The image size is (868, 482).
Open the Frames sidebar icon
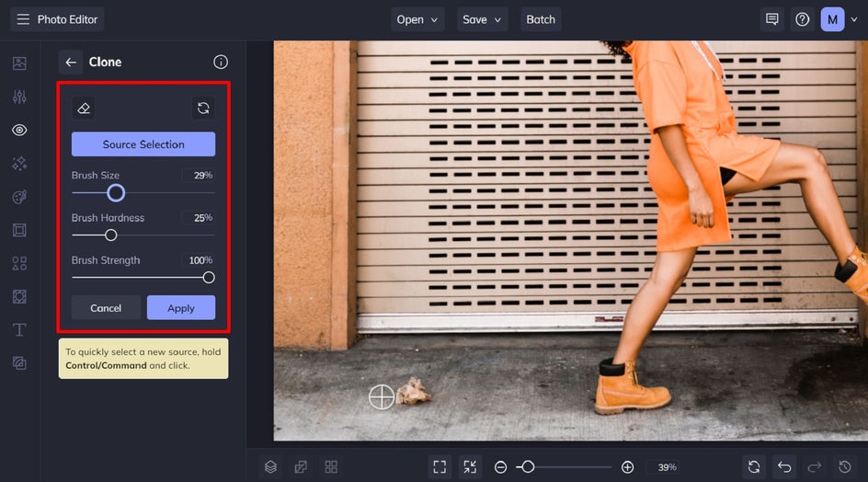pyautogui.click(x=19, y=230)
